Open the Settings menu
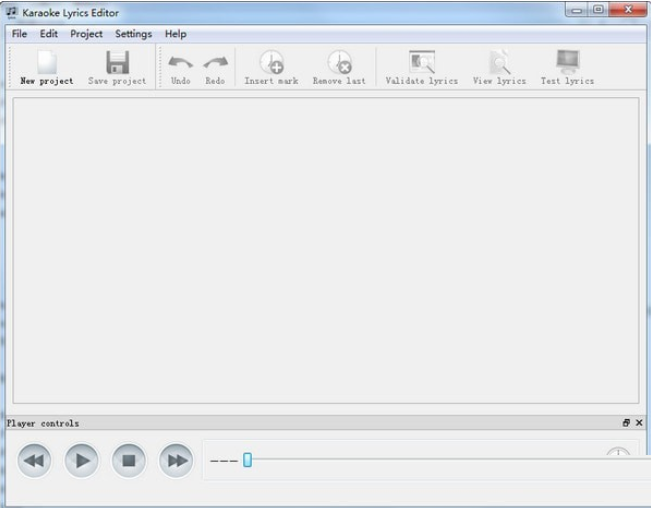This screenshot has width=651, height=508. [x=133, y=34]
